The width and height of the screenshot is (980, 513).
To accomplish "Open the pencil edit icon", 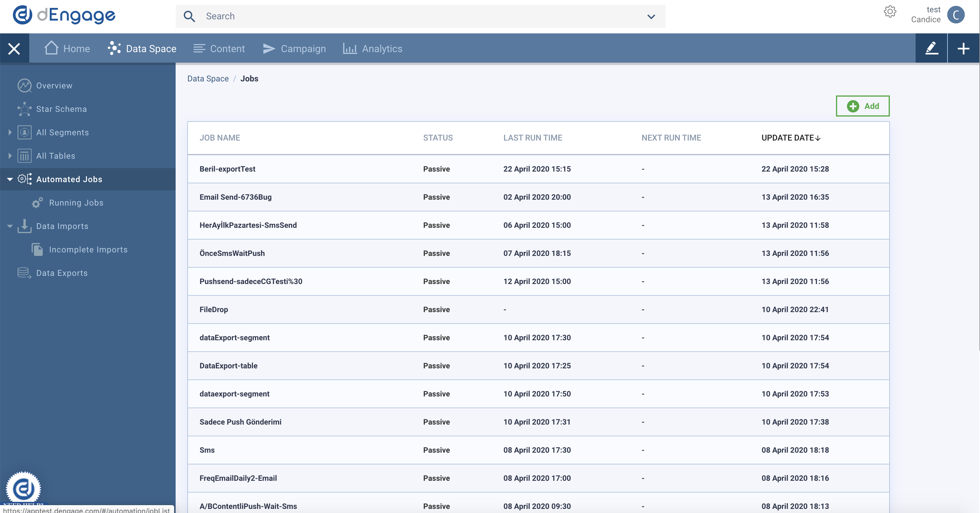I will coord(931,48).
